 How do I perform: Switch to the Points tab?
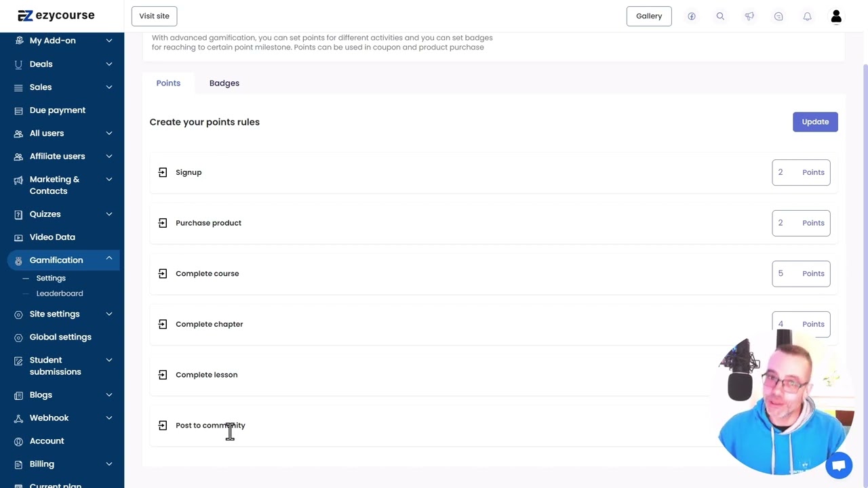(168, 83)
